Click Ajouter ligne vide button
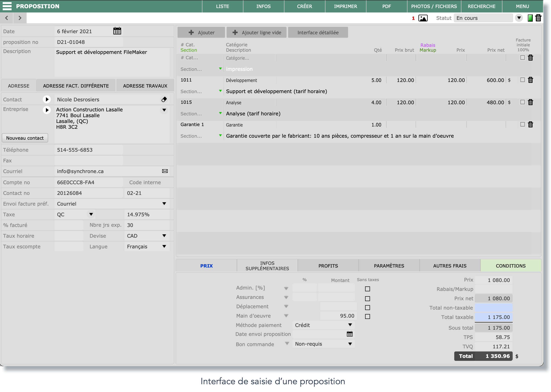This screenshot has height=392, width=551. coord(257,32)
